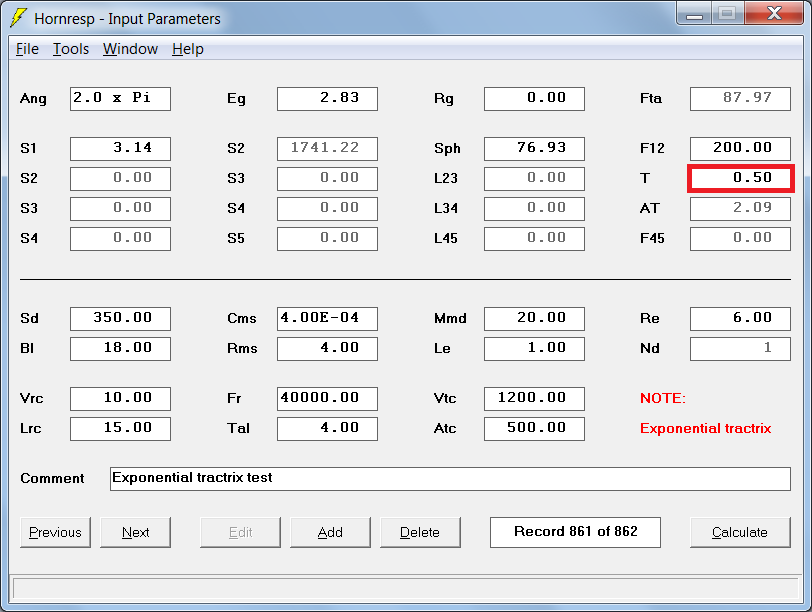Close the Hornresp window
The image size is (812, 612).
(775, 13)
